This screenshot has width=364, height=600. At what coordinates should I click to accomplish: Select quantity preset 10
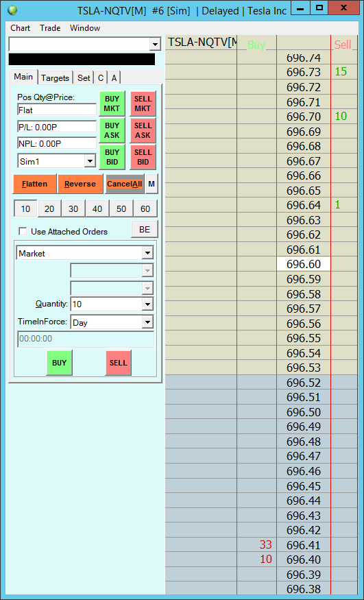click(25, 209)
